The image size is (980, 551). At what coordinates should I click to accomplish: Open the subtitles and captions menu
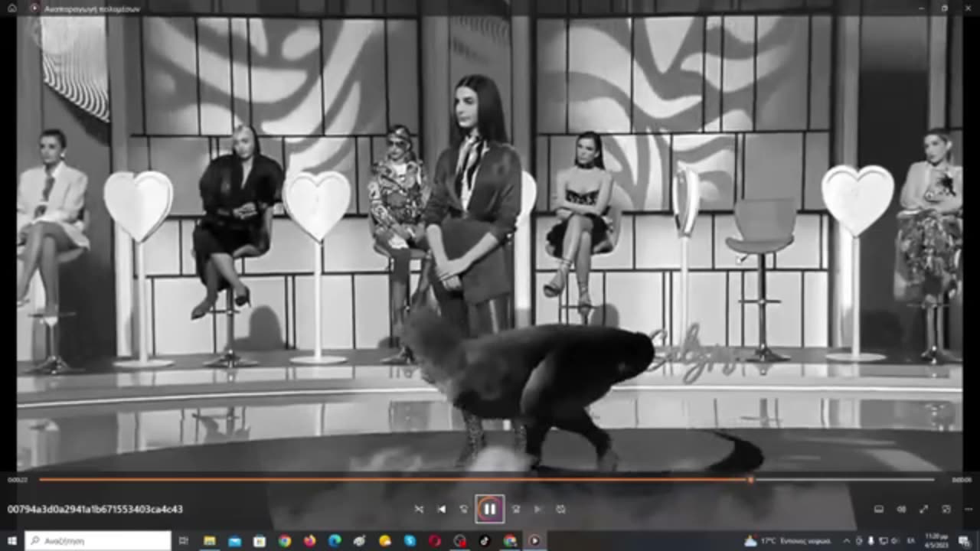coord(879,509)
